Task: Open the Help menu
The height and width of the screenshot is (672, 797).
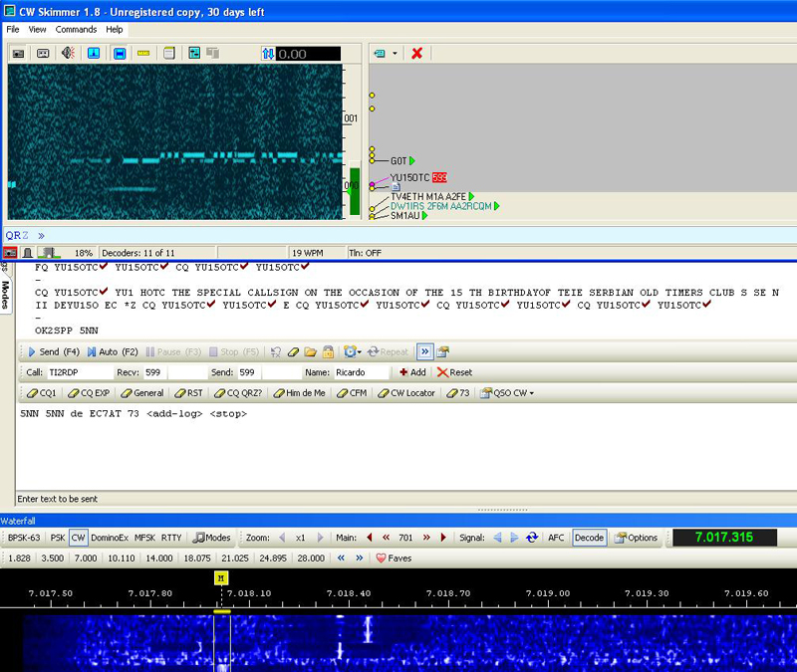Action: (x=115, y=30)
